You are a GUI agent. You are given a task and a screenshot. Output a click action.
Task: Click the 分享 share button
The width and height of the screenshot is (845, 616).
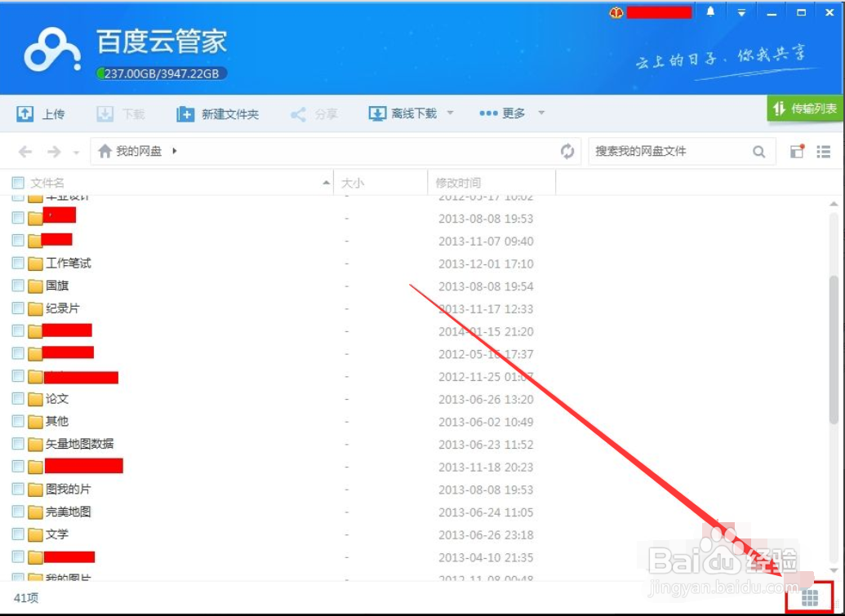tap(314, 113)
